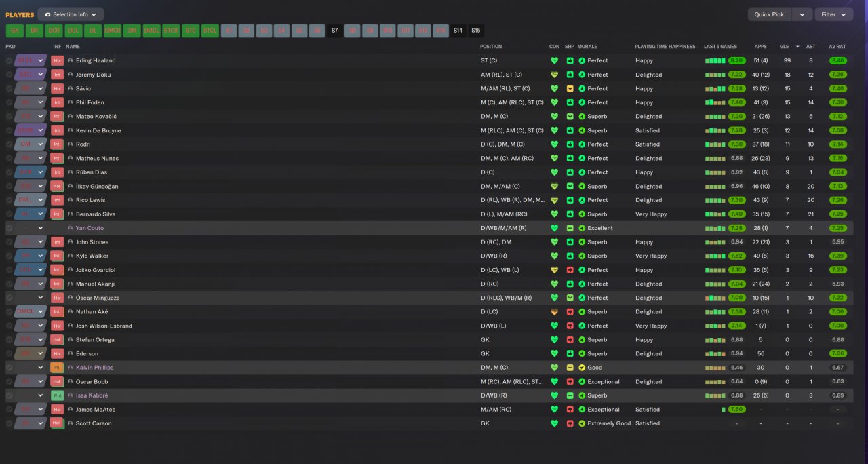Image resolution: width=868 pixels, height=464 pixels.
Task: Select the GK position slot
Action: point(15,31)
